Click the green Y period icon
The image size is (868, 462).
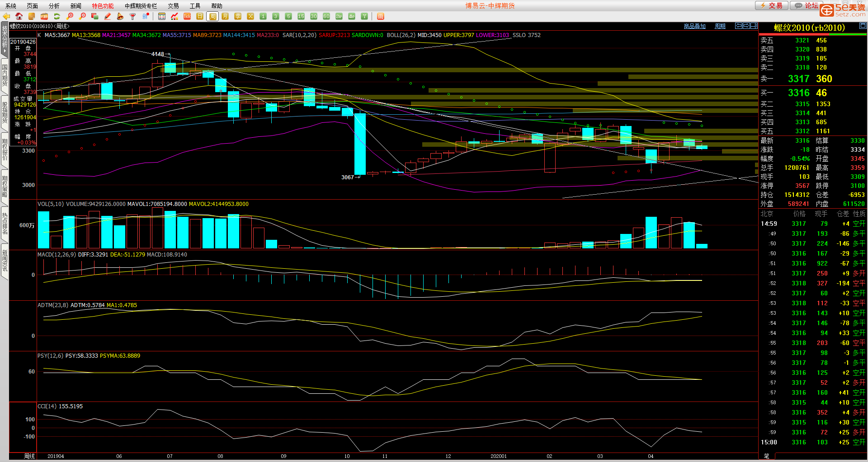364,16
